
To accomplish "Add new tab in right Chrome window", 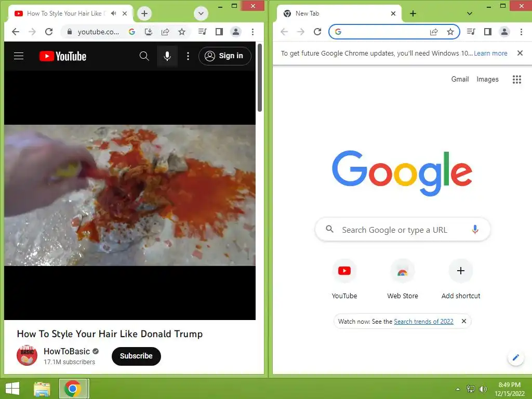I will tap(413, 14).
